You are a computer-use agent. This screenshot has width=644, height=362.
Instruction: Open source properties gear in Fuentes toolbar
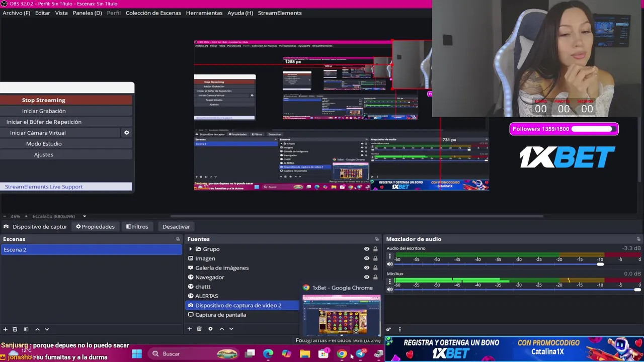pyautogui.click(x=210, y=329)
